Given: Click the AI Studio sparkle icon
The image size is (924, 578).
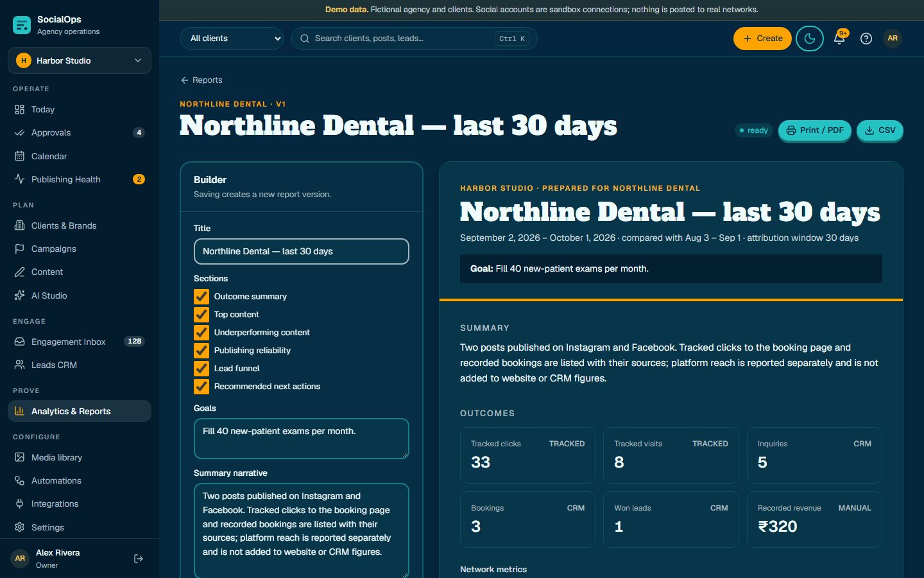Looking at the screenshot, I should [x=20, y=295].
